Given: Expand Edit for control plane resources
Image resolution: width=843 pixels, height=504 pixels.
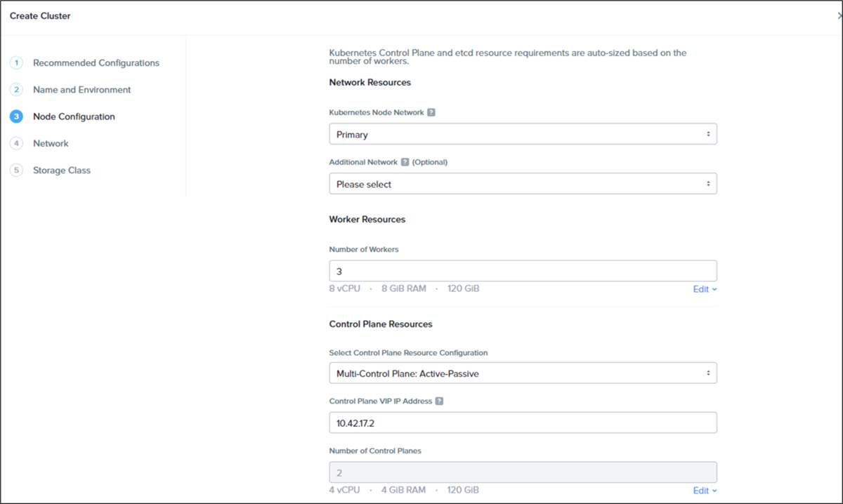Looking at the screenshot, I should (x=705, y=491).
